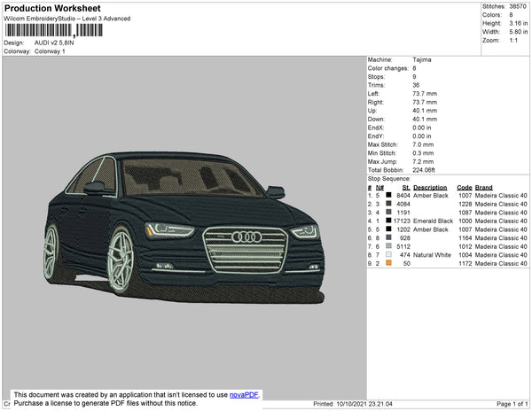Select the width value '5.80 in'
Image resolution: width=532 pixels, height=411 pixels.
pyautogui.click(x=519, y=32)
